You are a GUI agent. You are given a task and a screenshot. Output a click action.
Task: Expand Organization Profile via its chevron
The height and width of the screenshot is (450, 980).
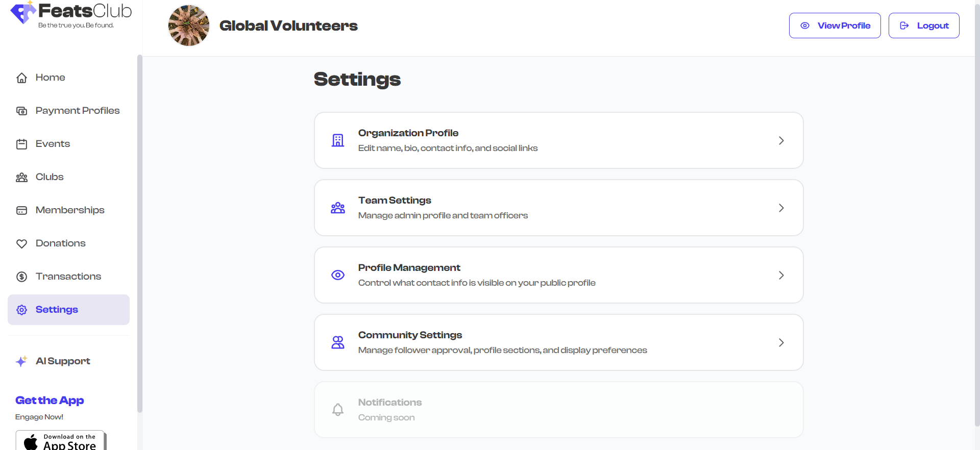click(781, 140)
